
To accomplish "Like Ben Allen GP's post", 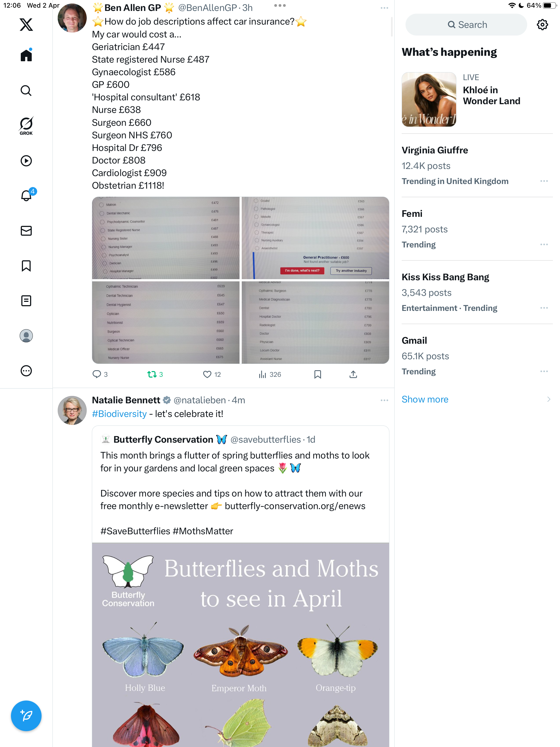I will coord(212,374).
